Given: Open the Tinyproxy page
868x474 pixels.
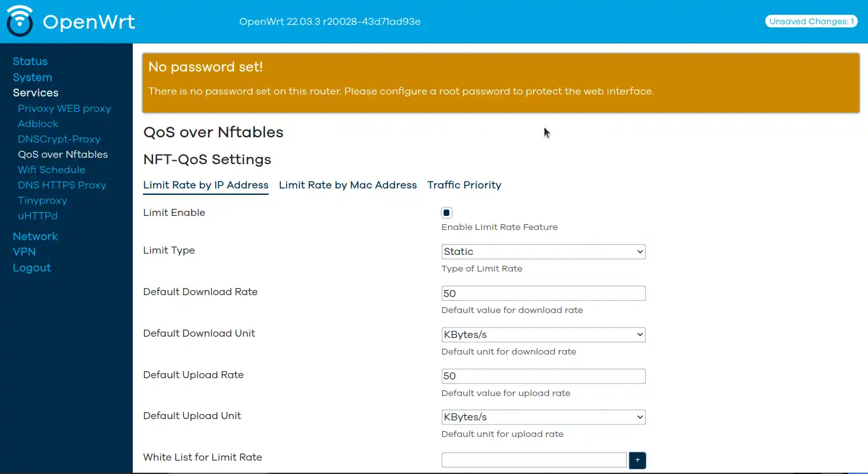Looking at the screenshot, I should [x=42, y=201].
